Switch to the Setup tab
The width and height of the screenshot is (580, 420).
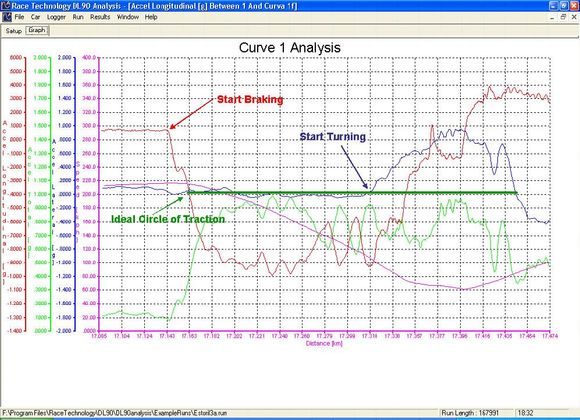click(14, 31)
